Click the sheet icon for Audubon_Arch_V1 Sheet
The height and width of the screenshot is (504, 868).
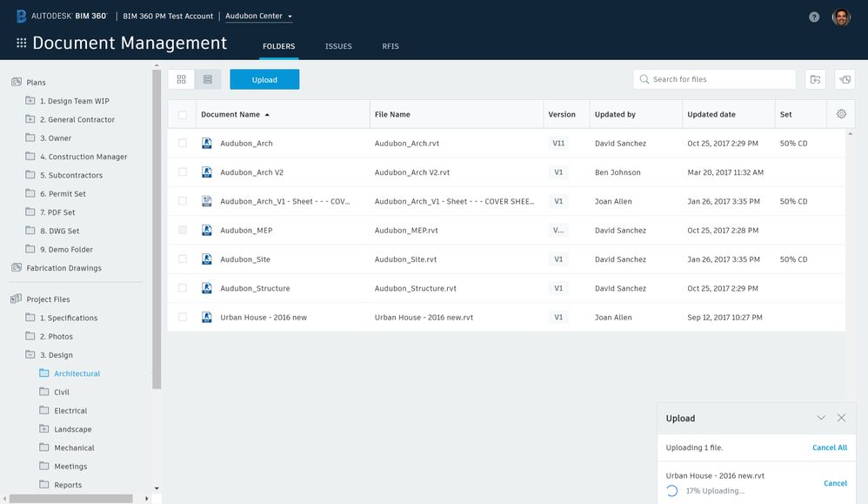(x=206, y=201)
